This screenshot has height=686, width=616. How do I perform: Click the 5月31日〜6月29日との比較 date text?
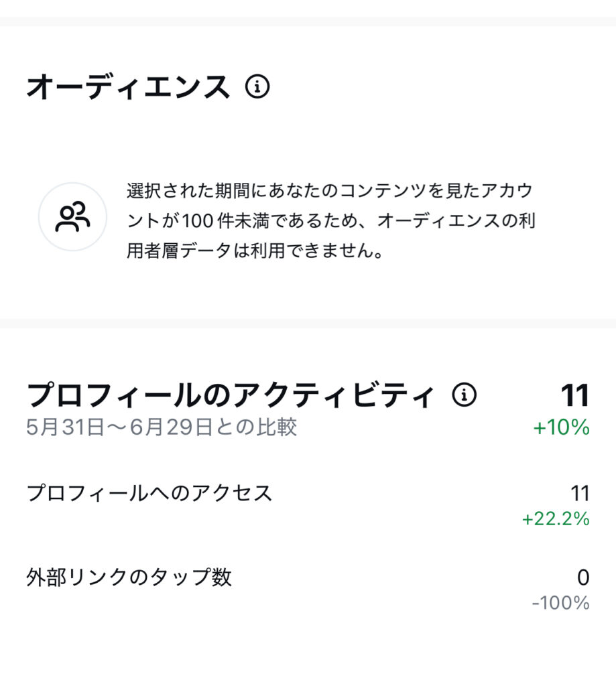pos(162,427)
